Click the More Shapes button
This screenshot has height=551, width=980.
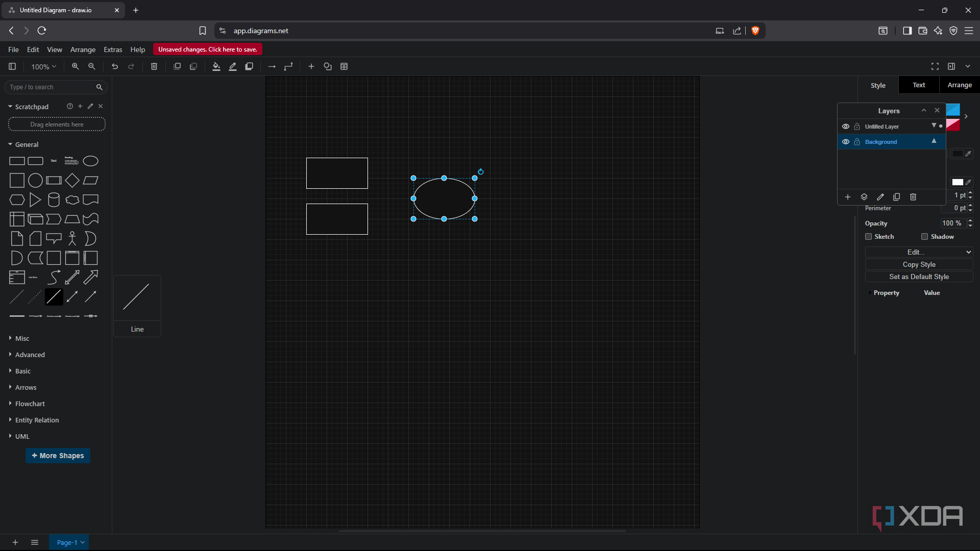[58, 456]
